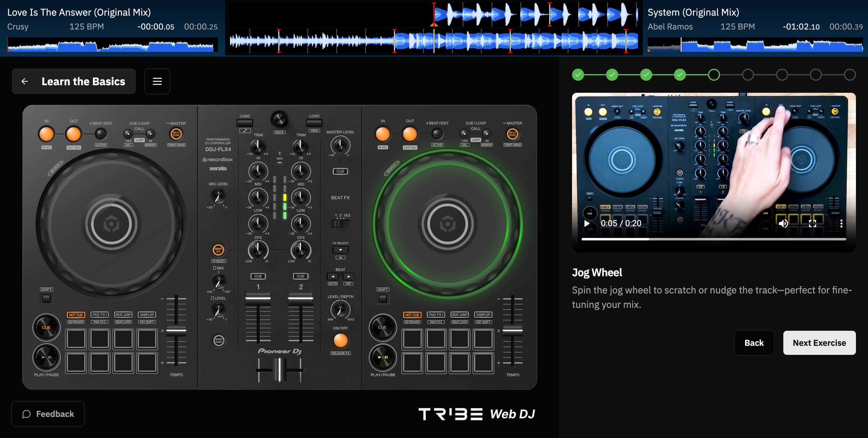
Task: Toggle the channel 1 headphone CUE button
Action: point(258,276)
